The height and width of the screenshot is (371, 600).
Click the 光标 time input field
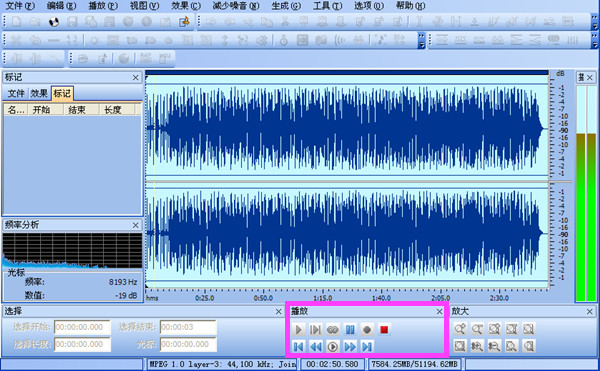click(x=188, y=344)
